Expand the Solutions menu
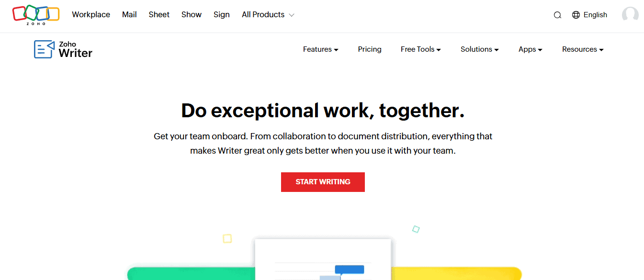 (x=480, y=49)
